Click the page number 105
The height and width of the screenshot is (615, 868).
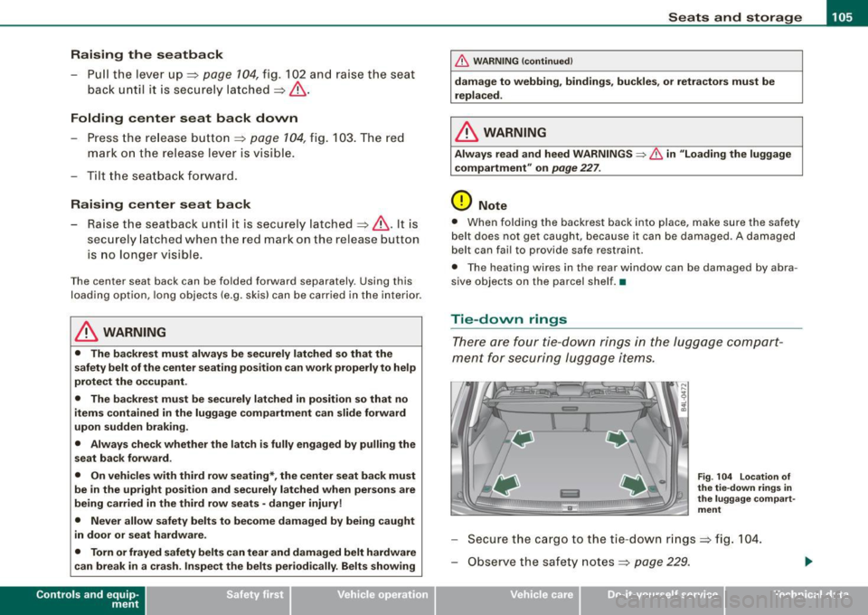coord(842,17)
